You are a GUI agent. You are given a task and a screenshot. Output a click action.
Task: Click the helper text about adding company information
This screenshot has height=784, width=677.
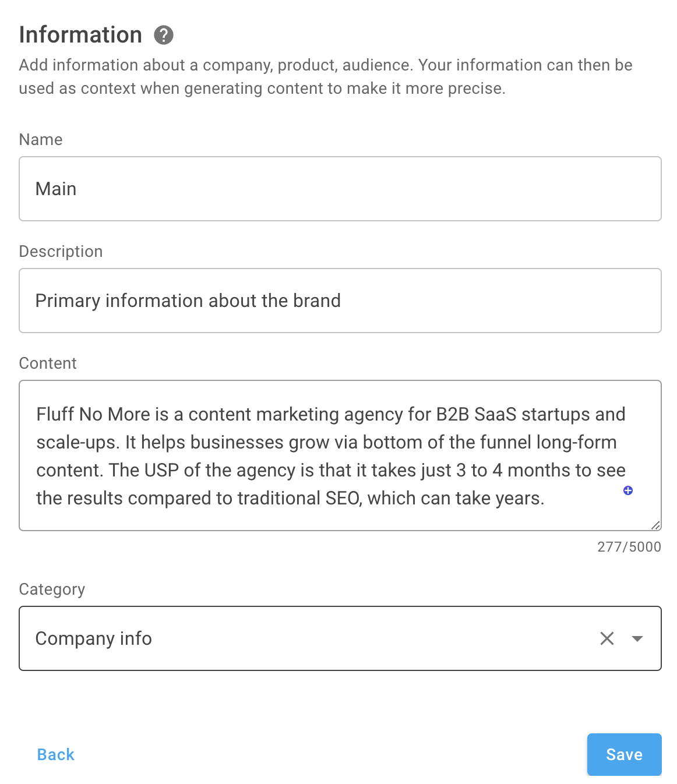(326, 76)
